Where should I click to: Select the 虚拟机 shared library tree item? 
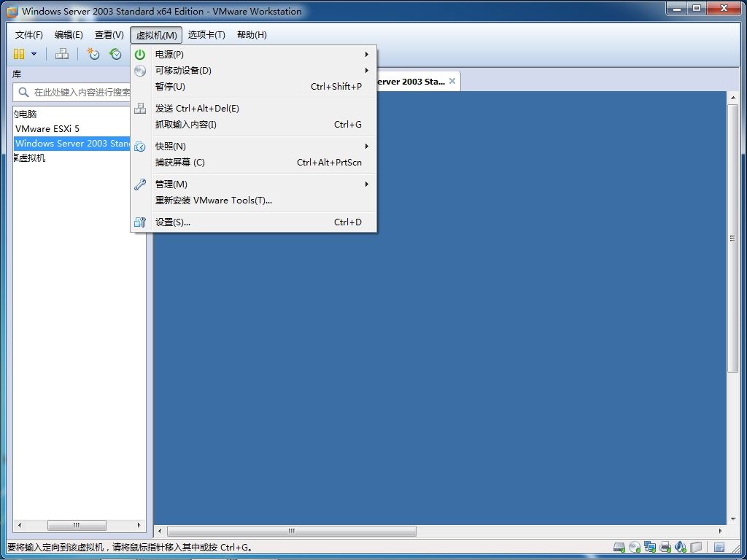tap(29, 157)
